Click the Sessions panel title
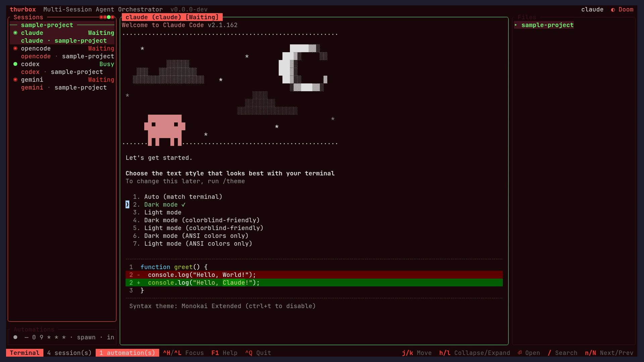Screen dimensions: 644x362 click(28, 17)
